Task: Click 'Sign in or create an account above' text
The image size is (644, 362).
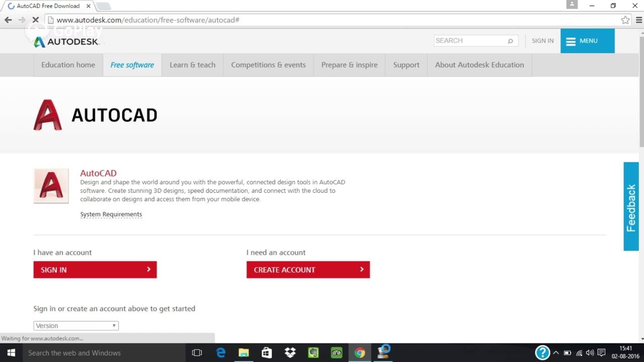Action: click(x=114, y=309)
